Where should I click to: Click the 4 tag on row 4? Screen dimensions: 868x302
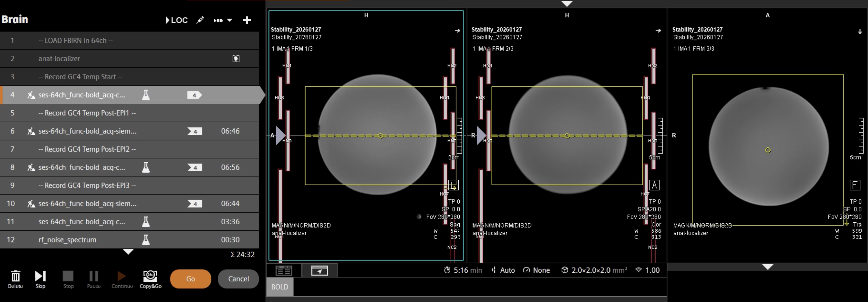tap(194, 95)
